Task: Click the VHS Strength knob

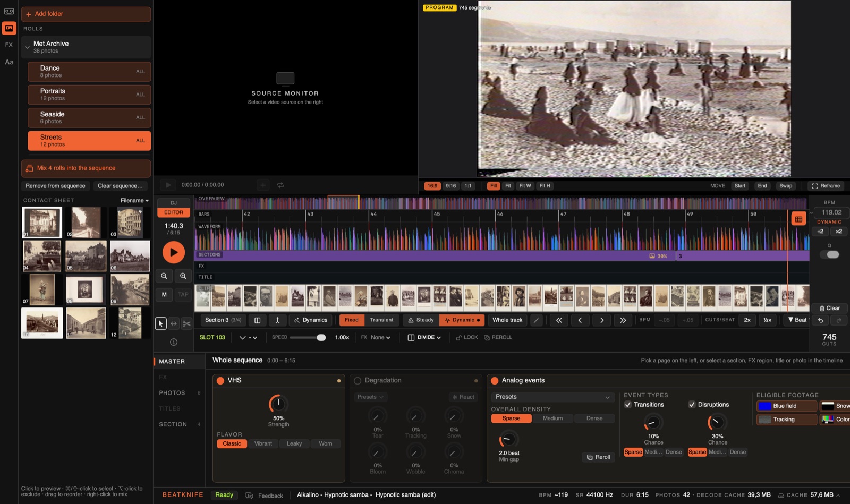Action: click(278, 404)
